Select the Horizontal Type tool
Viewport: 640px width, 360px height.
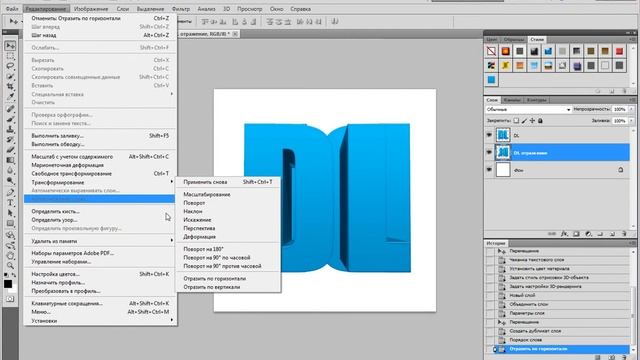click(x=10, y=202)
